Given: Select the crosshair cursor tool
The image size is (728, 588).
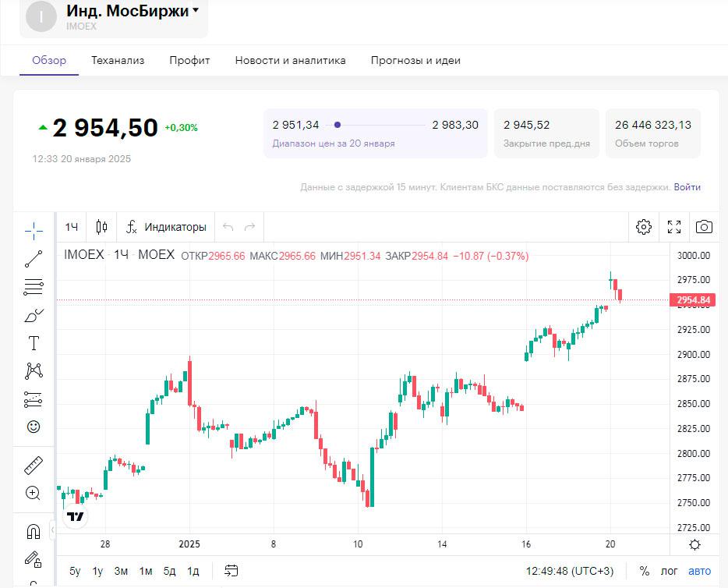Looking at the screenshot, I should click(34, 230).
